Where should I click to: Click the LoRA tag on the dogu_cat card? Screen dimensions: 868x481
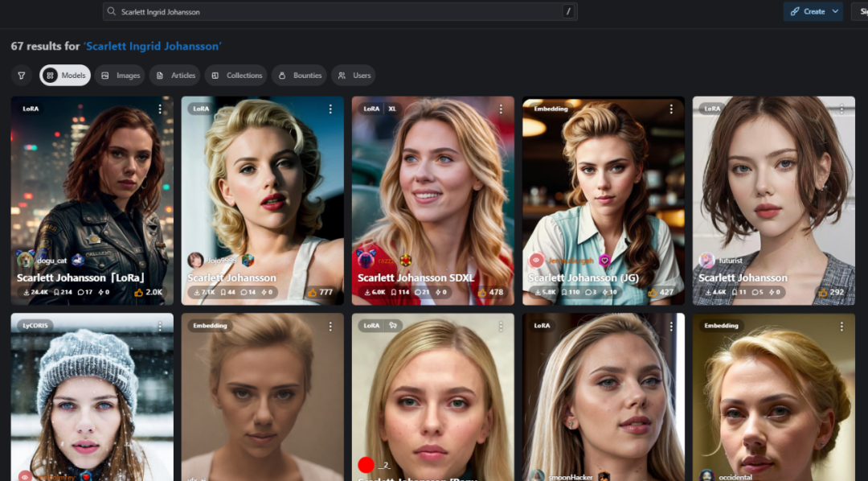point(31,109)
